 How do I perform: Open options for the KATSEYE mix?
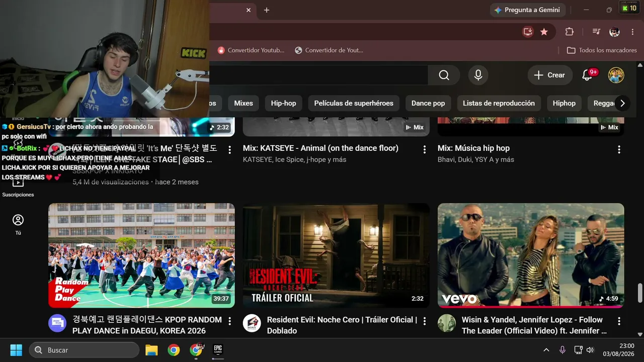pos(424,149)
